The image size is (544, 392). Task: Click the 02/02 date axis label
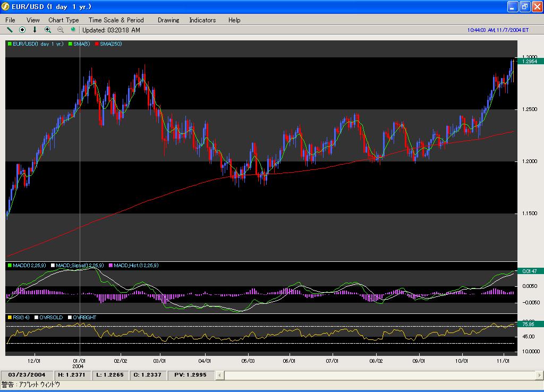(x=121, y=361)
